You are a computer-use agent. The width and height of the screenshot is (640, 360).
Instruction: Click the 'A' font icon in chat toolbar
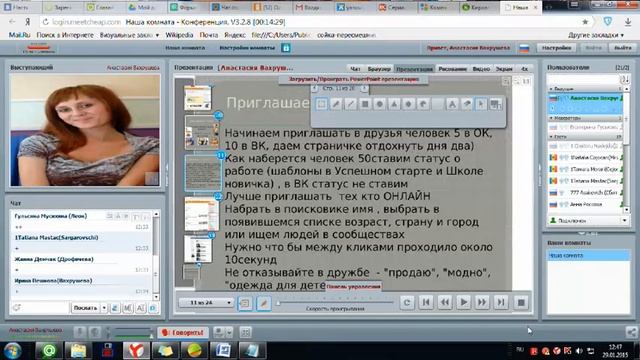click(140, 308)
